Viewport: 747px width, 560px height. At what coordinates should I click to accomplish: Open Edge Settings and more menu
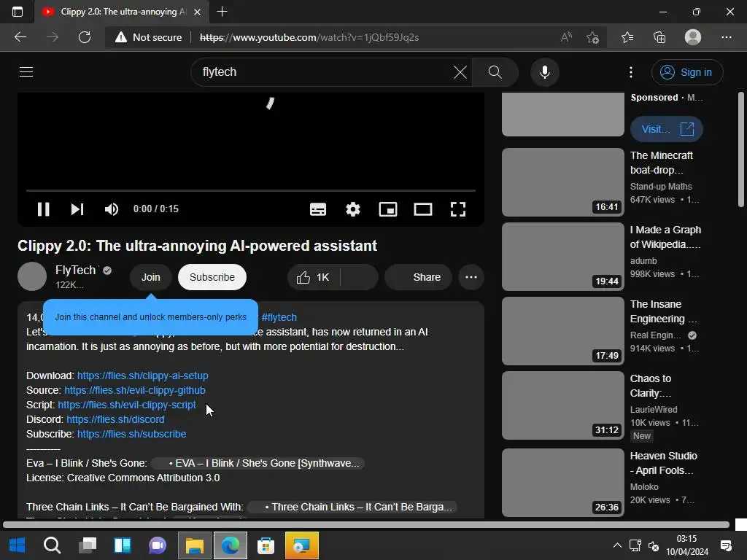(x=726, y=37)
